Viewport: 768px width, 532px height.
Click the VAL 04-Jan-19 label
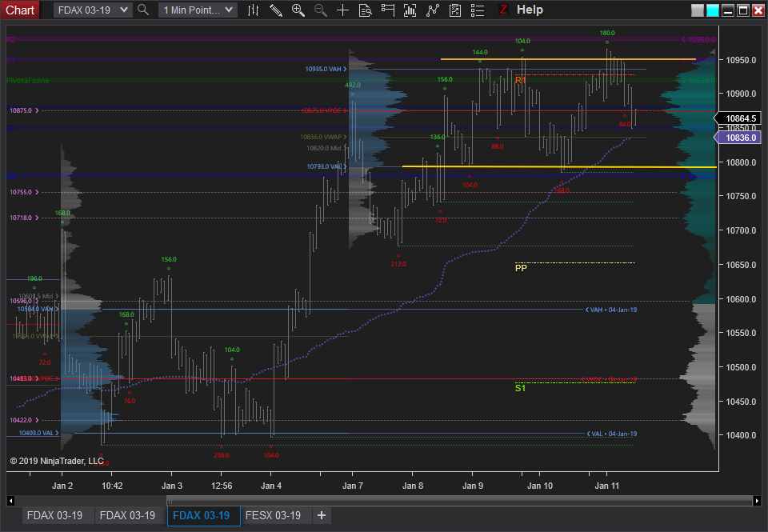coord(614,434)
